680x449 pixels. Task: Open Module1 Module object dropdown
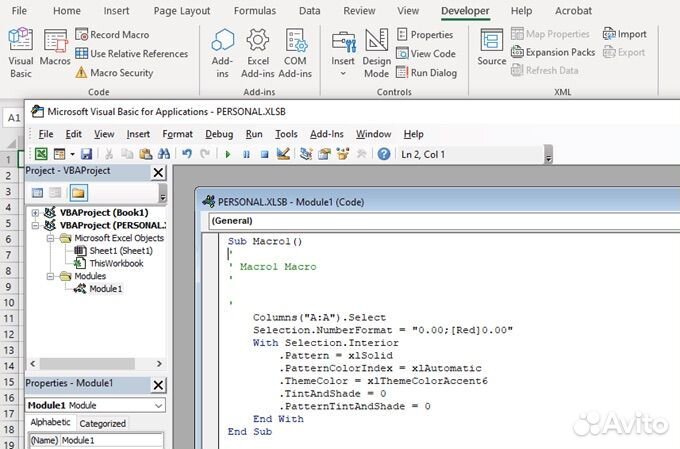pos(158,405)
